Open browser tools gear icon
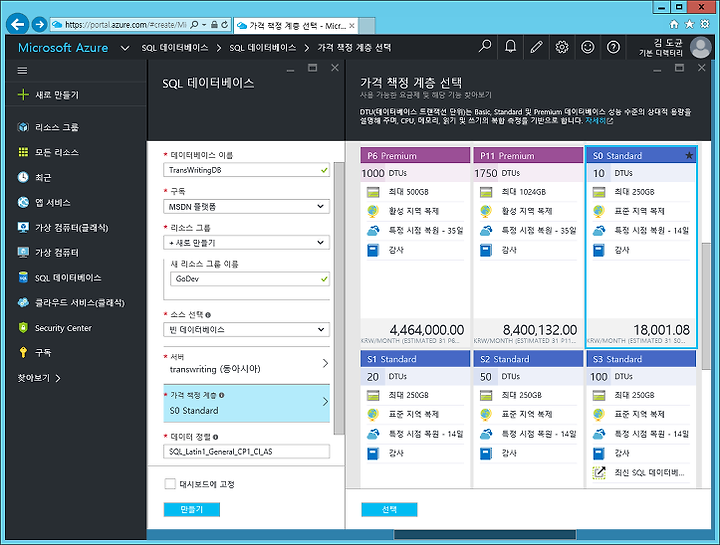The height and width of the screenshot is (545, 720). pos(704,24)
